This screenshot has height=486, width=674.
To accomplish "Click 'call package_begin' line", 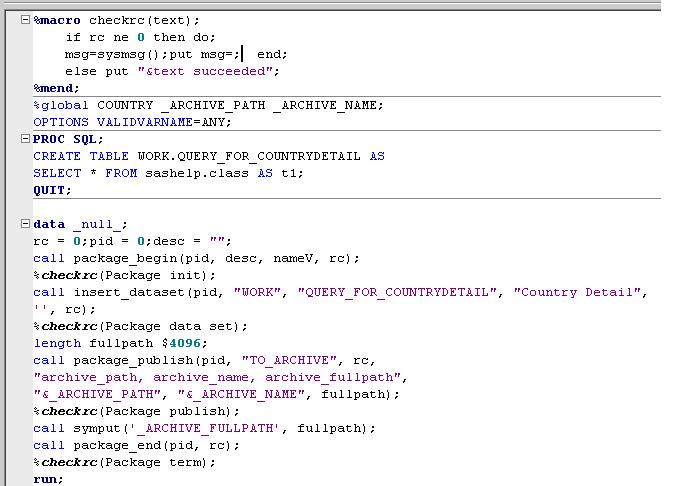I will (196, 259).
